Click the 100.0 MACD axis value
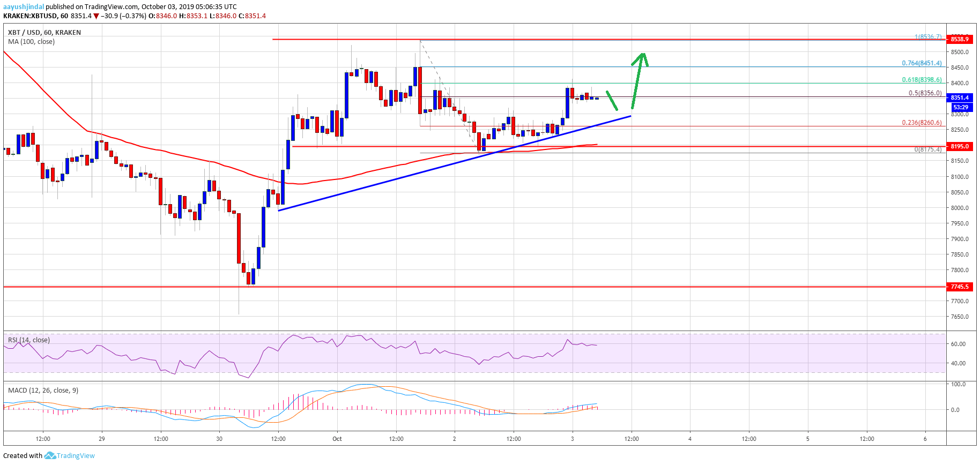The width and height of the screenshot is (980, 465). pos(958,384)
